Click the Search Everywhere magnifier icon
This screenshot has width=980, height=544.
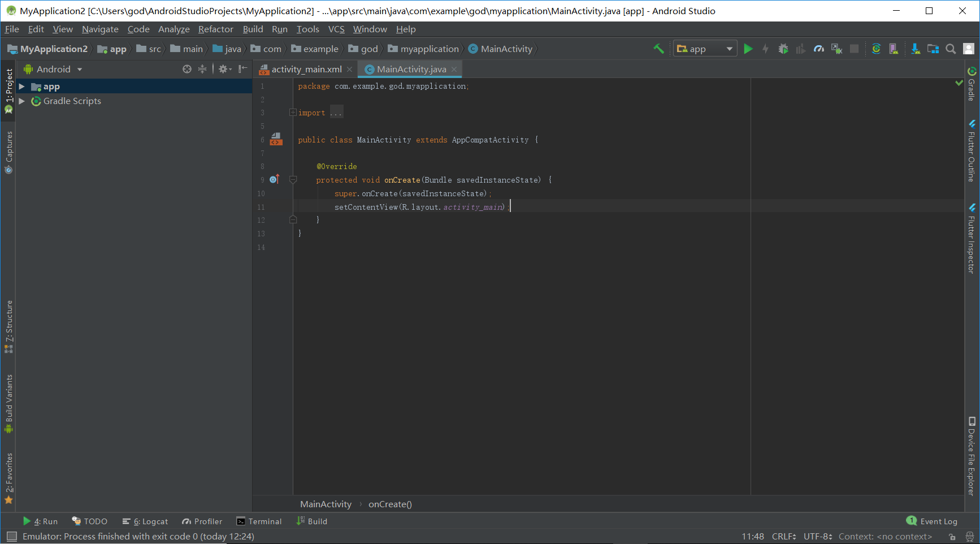951,49
